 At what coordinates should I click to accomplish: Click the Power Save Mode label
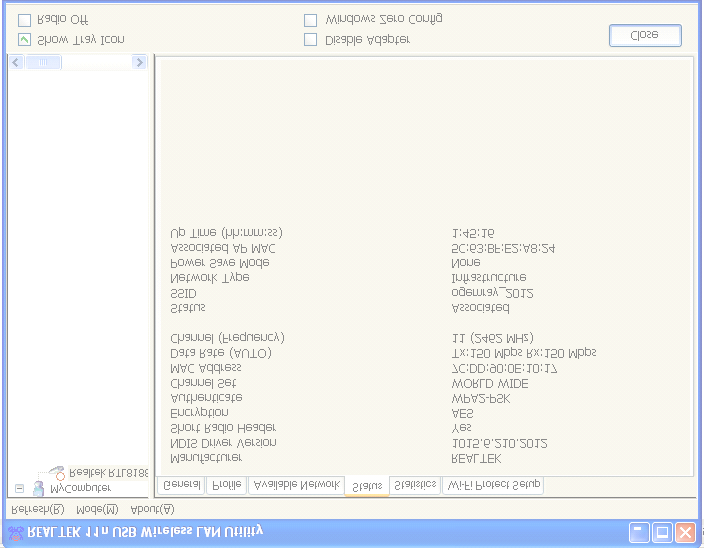click(x=220, y=263)
